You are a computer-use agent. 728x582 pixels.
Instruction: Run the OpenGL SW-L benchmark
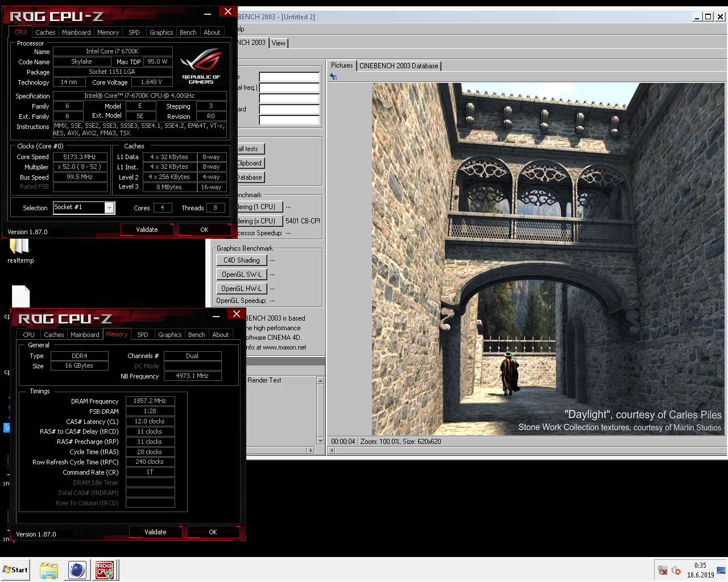[x=242, y=275]
